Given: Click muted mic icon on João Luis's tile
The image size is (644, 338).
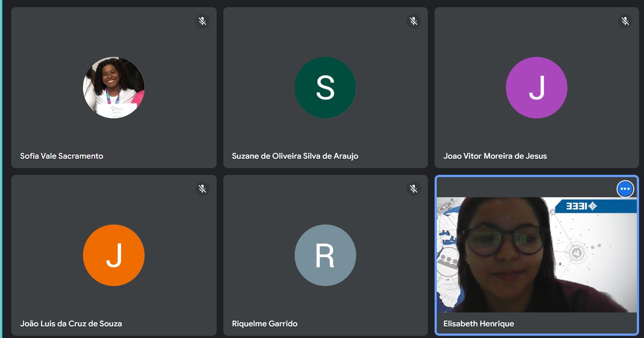Looking at the screenshot, I should click(x=202, y=189).
